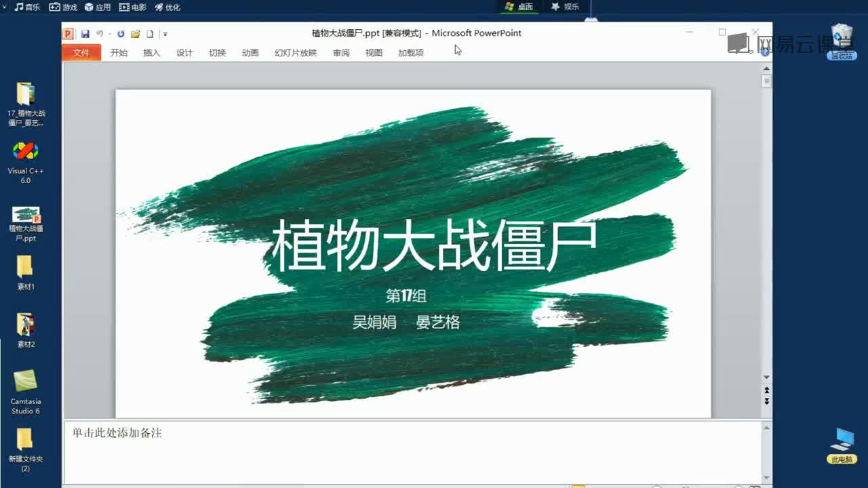The height and width of the screenshot is (488, 868).
Task: Open the 应用 item in top bar
Action: (98, 7)
